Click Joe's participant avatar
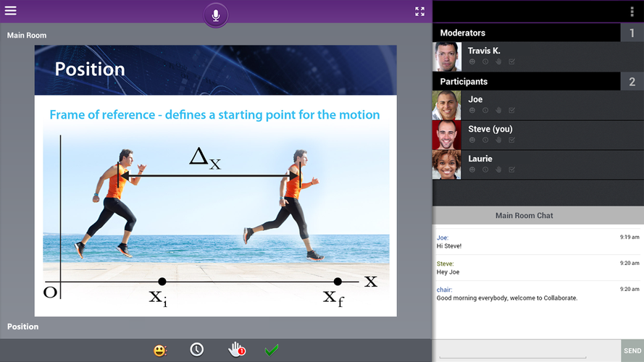 pos(447,106)
